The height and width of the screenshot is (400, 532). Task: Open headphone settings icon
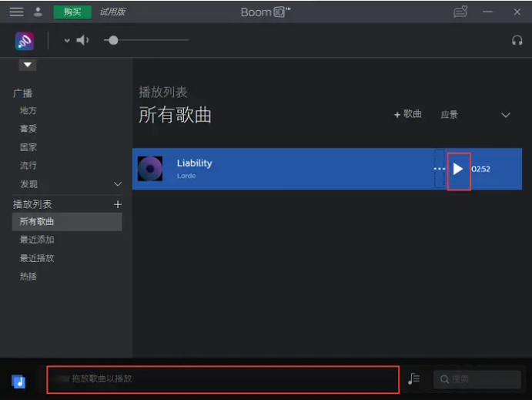tap(517, 40)
